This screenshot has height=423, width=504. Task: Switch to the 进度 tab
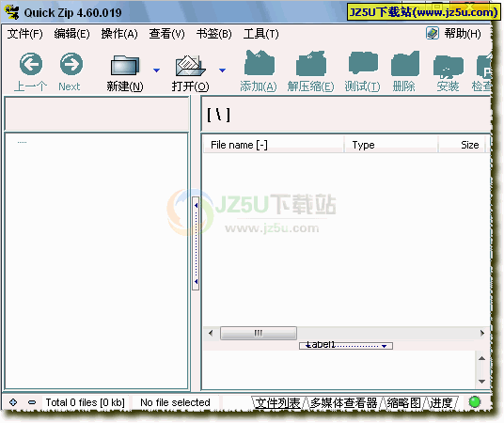(x=441, y=402)
